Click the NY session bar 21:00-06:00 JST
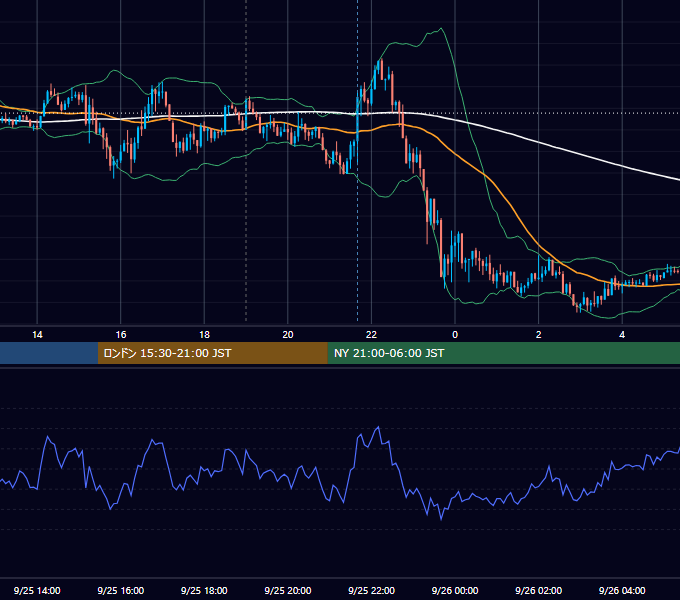Image resolution: width=680 pixels, height=600 pixels. 503,353
